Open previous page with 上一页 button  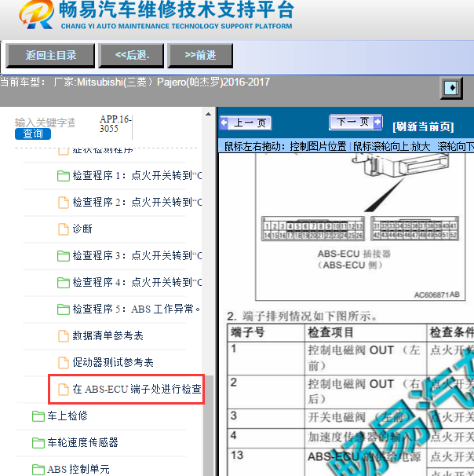tap(246, 123)
